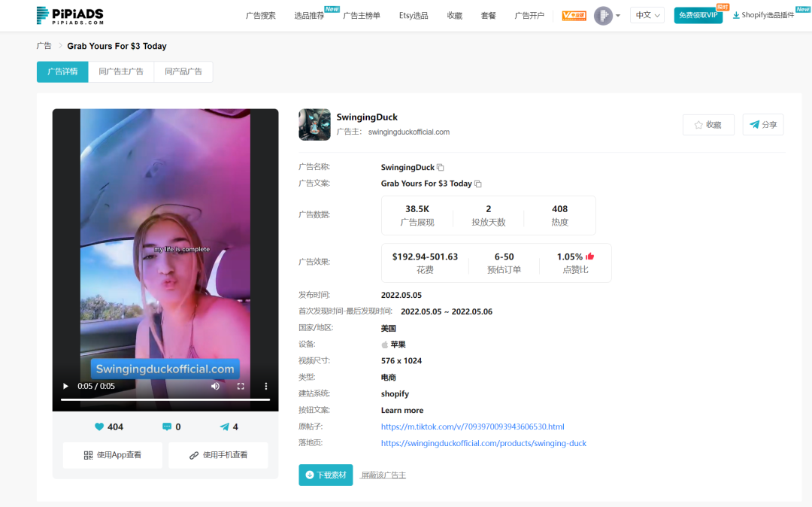
Task: Click the heart likes icon
Action: click(99, 427)
